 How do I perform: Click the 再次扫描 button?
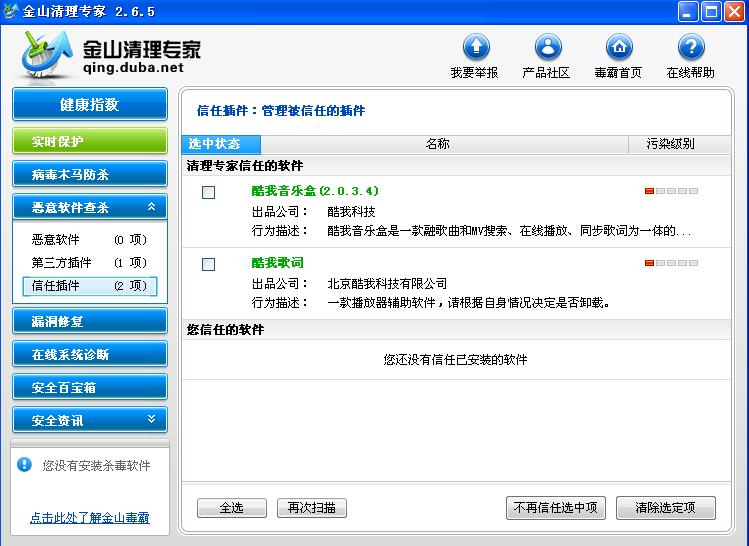pos(312,508)
